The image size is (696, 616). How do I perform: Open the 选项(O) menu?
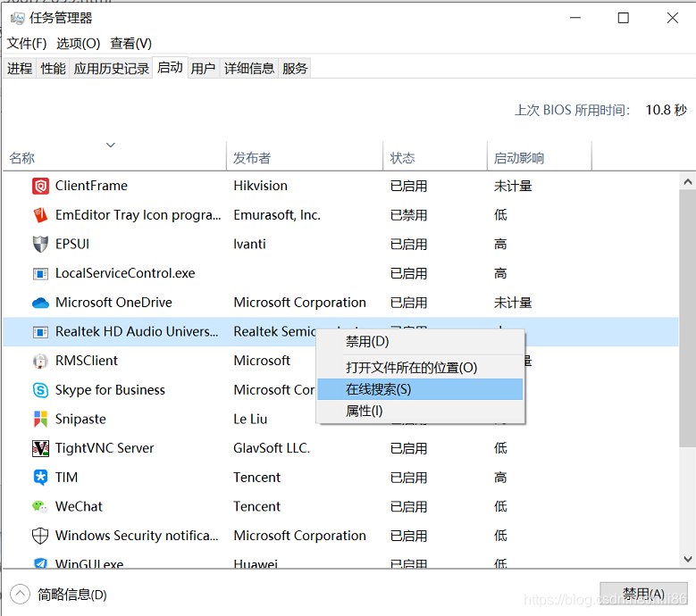click(x=78, y=44)
